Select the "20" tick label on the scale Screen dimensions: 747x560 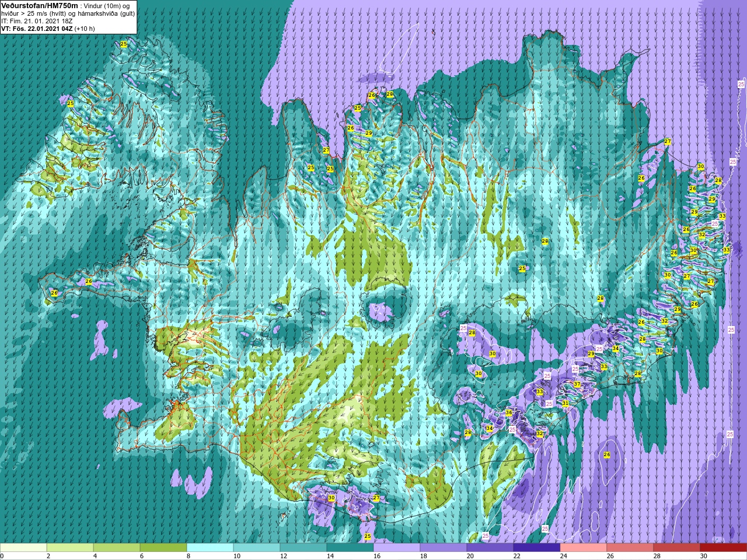(470, 556)
